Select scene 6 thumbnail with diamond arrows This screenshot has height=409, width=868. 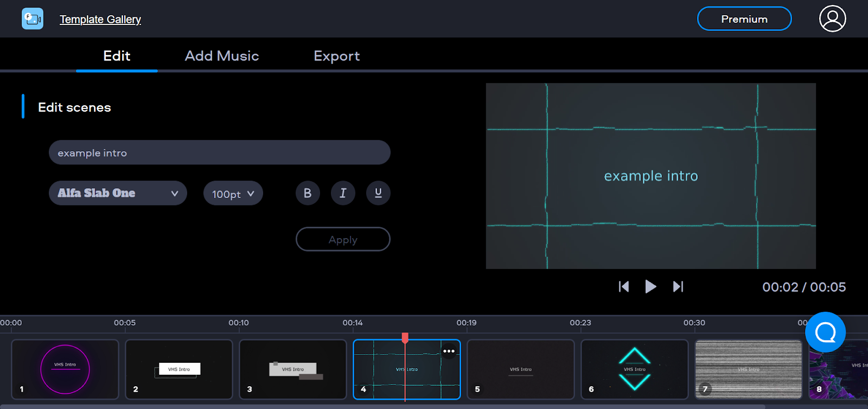[x=634, y=369]
